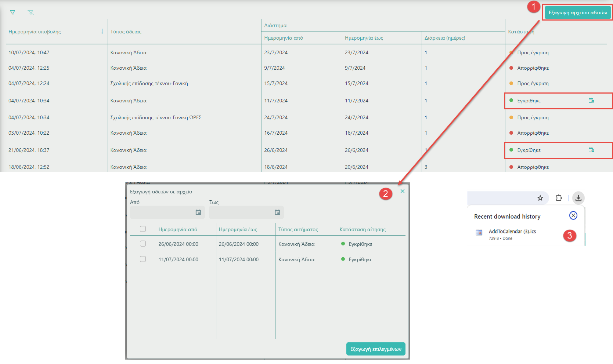Click Κατάσταση αίτησης header in the dialog
This screenshot has width=613, height=364.
[363, 229]
